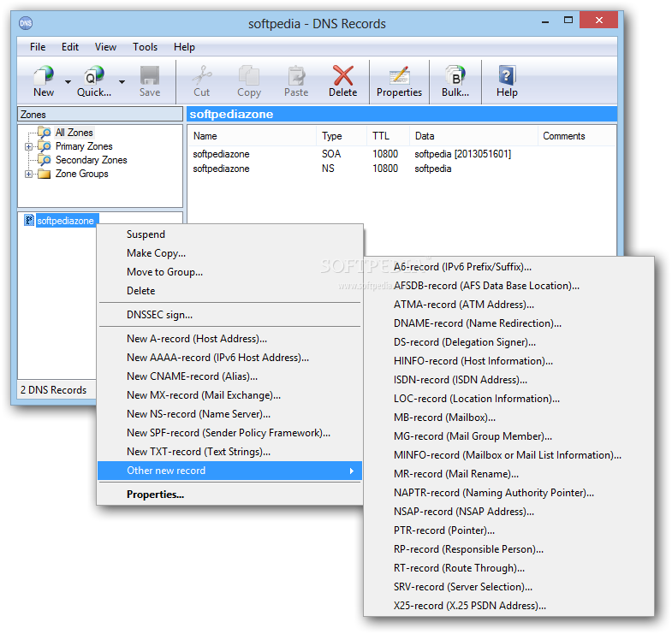Open Properties from the toolbar
672x634 pixels.
[399, 81]
